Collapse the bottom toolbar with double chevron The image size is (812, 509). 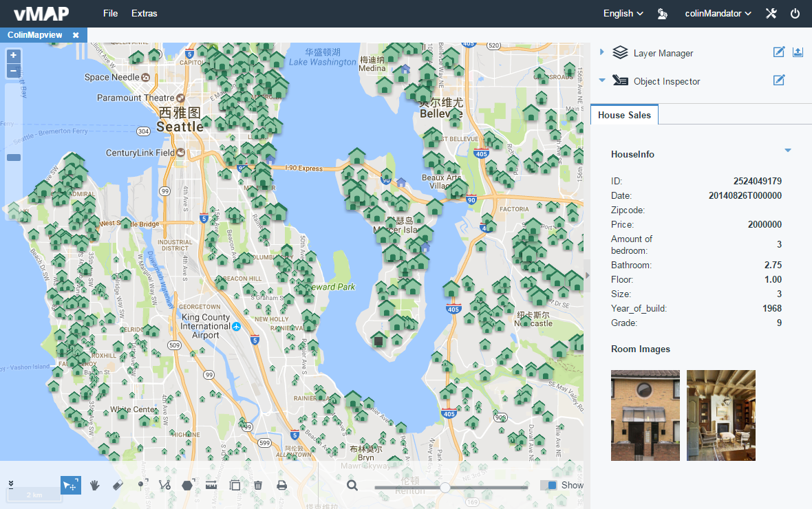pos(11,484)
